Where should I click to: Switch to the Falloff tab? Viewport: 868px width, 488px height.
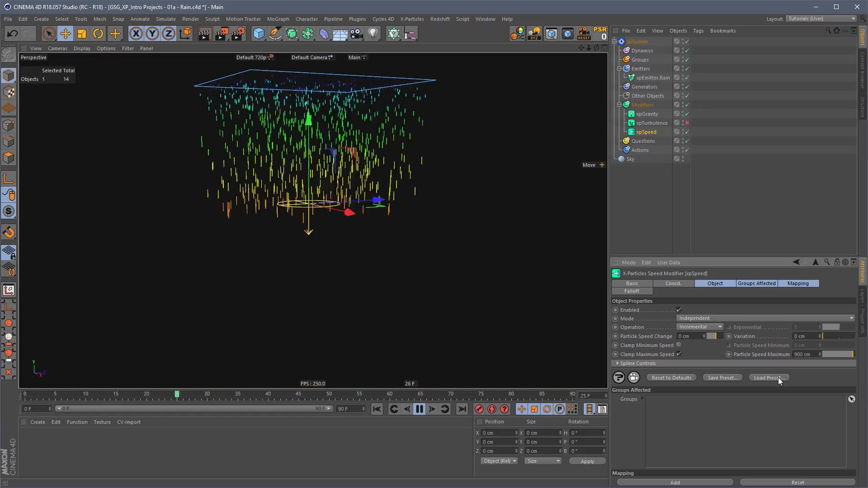click(632, 291)
